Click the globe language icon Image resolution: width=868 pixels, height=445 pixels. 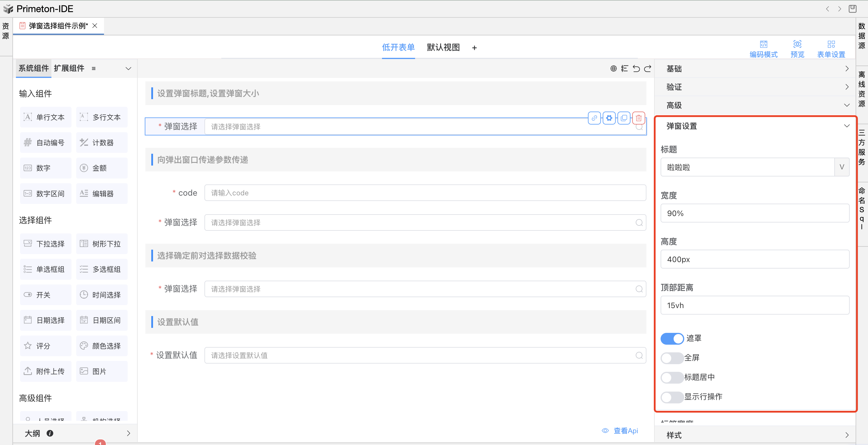[613, 69]
